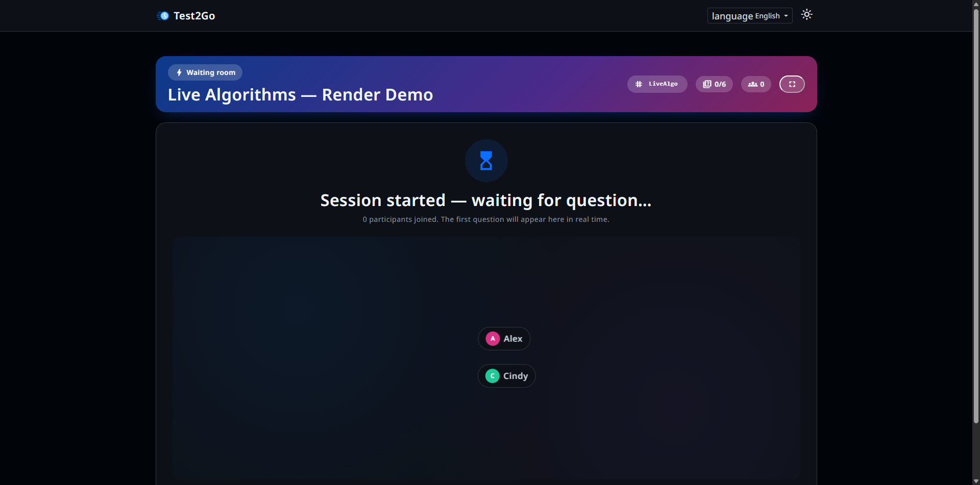980x485 pixels.
Task: Click the Waiting room badge
Action: click(x=205, y=72)
